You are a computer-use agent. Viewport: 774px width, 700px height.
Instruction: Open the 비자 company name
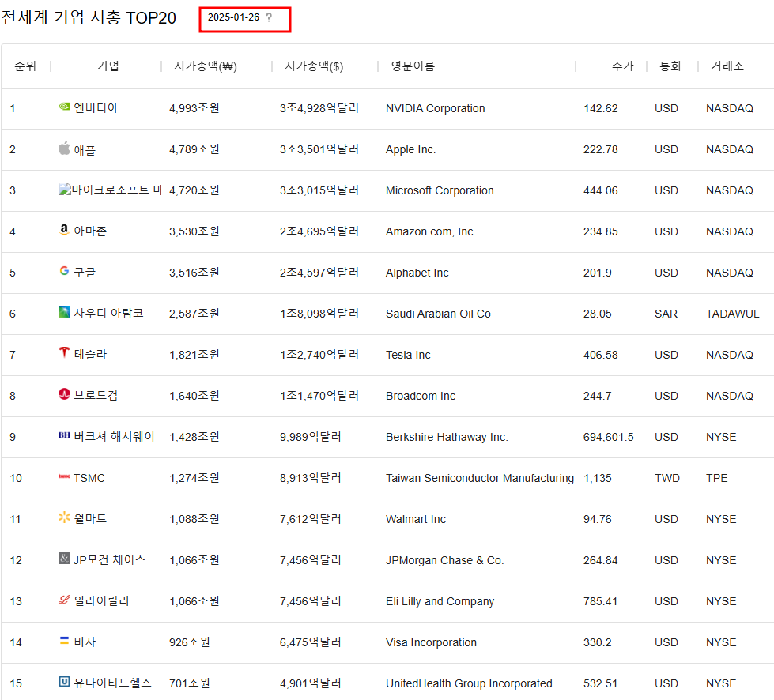point(85,642)
